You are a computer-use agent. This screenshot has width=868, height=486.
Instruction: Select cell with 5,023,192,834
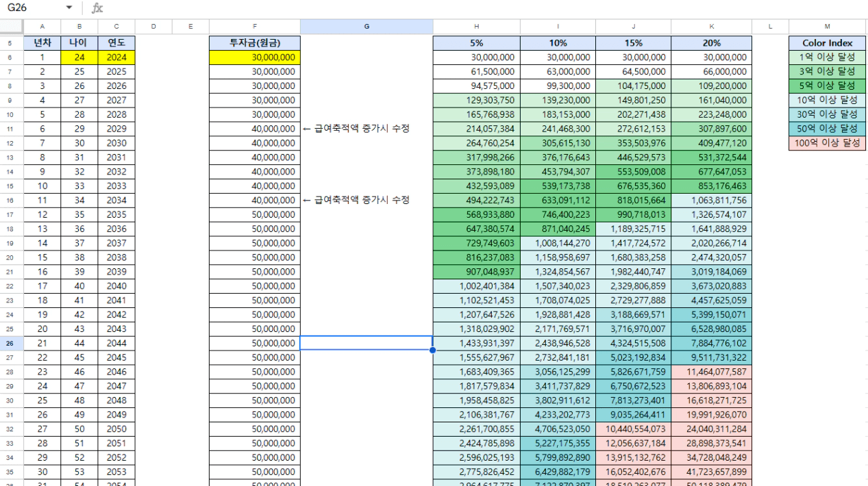point(634,357)
